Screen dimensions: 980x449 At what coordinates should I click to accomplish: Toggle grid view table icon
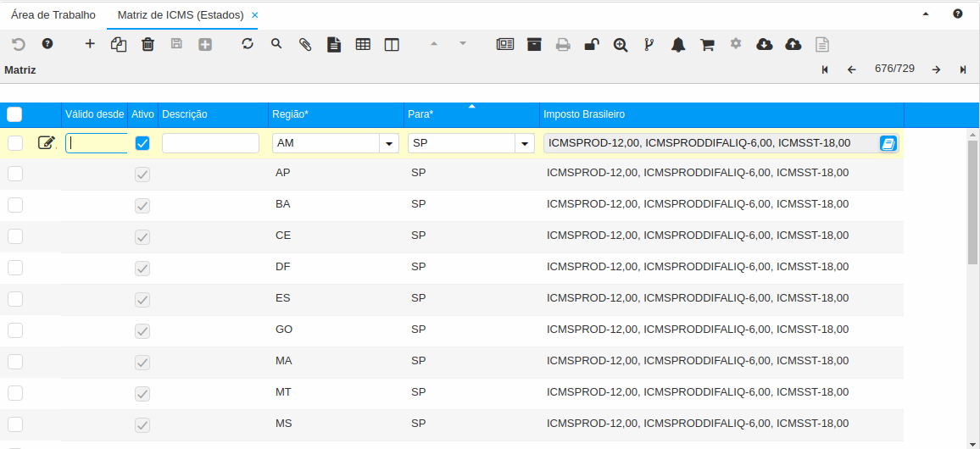(363, 44)
